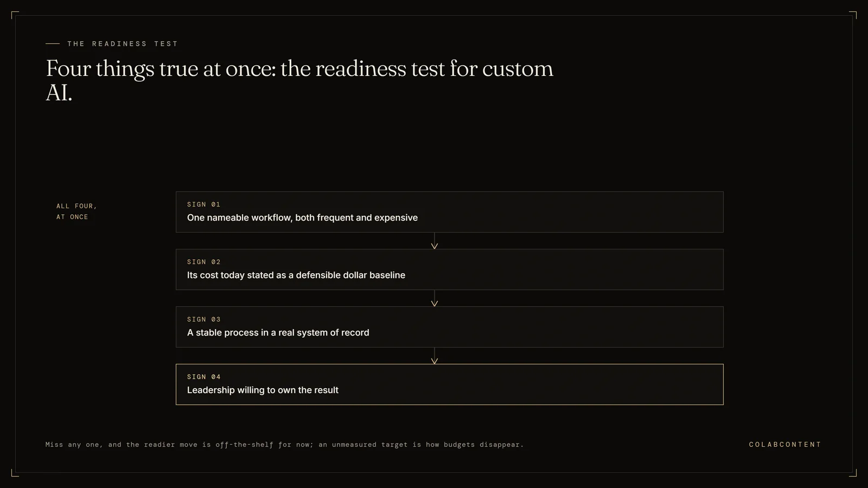Screen dimensions: 868x488
Task: Click the COLABCONTENT brand label
Action: point(785,445)
